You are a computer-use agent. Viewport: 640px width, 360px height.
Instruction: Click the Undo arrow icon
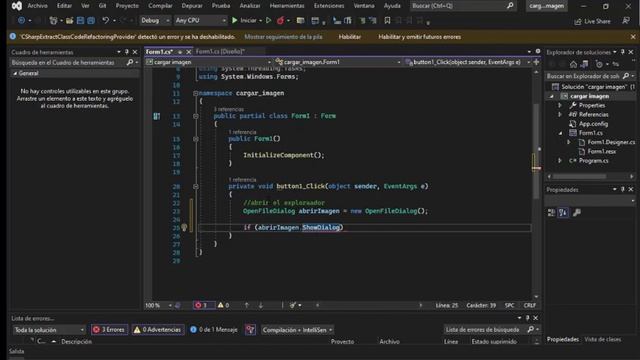tap(105, 20)
